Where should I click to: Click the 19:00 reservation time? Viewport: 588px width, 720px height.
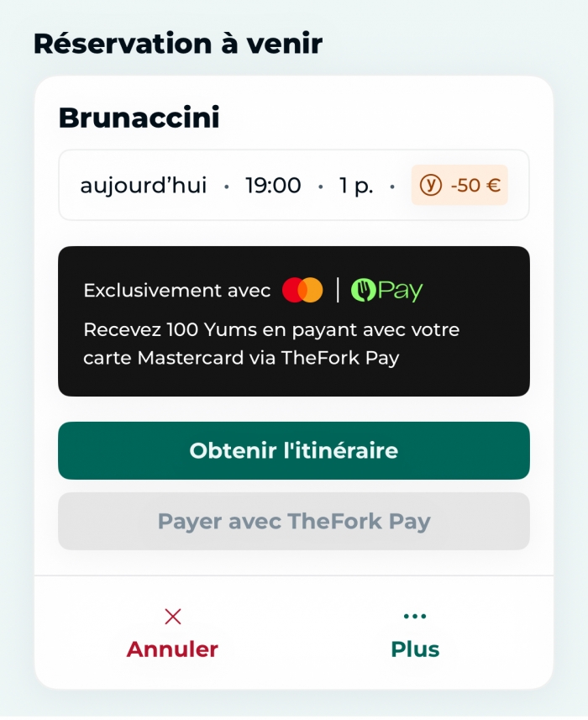point(273,186)
